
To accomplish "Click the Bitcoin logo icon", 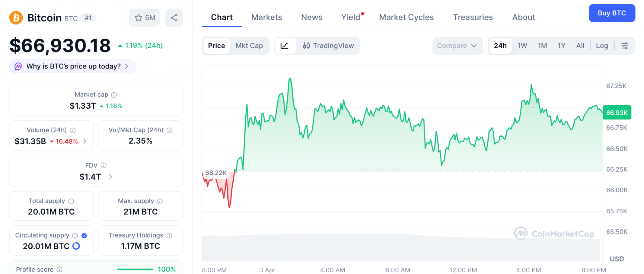I will (x=16, y=18).
